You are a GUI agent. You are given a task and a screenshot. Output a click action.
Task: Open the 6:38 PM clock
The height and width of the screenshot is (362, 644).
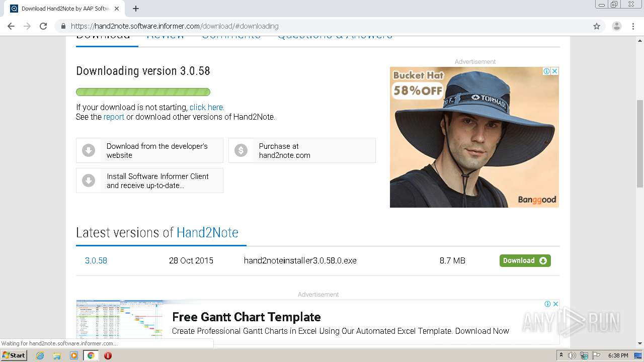point(618,355)
